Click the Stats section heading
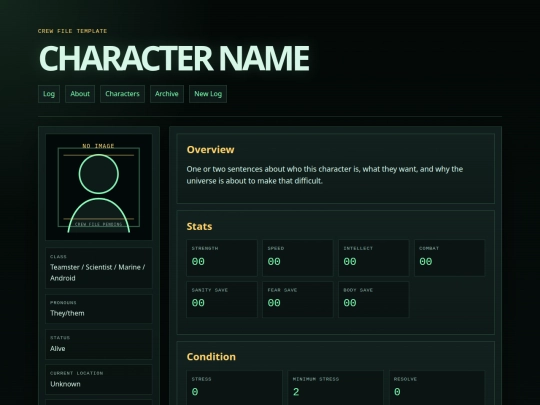 (x=199, y=226)
